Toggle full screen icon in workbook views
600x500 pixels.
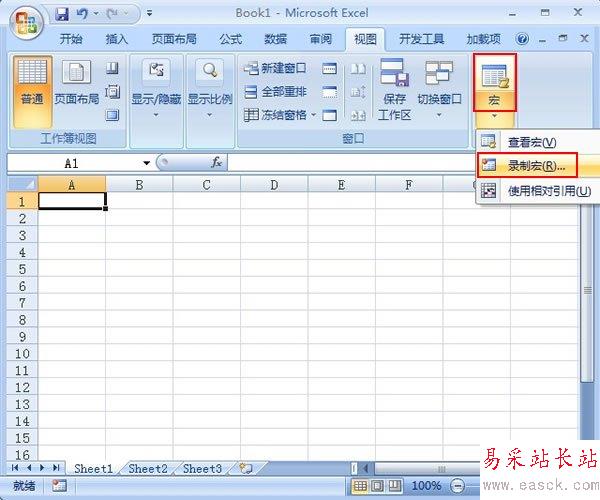pos(112,115)
